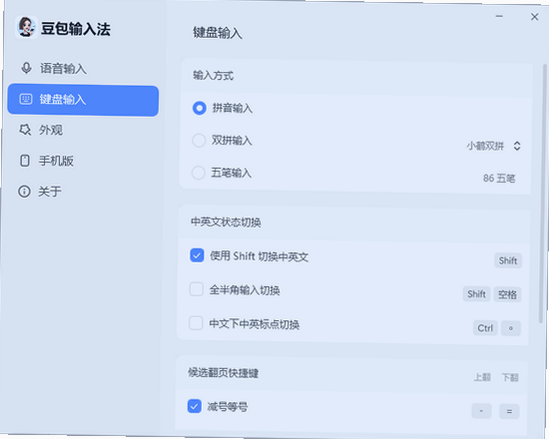Click the equals key badge
Viewport: 549px width, 439px height.
[509, 411]
